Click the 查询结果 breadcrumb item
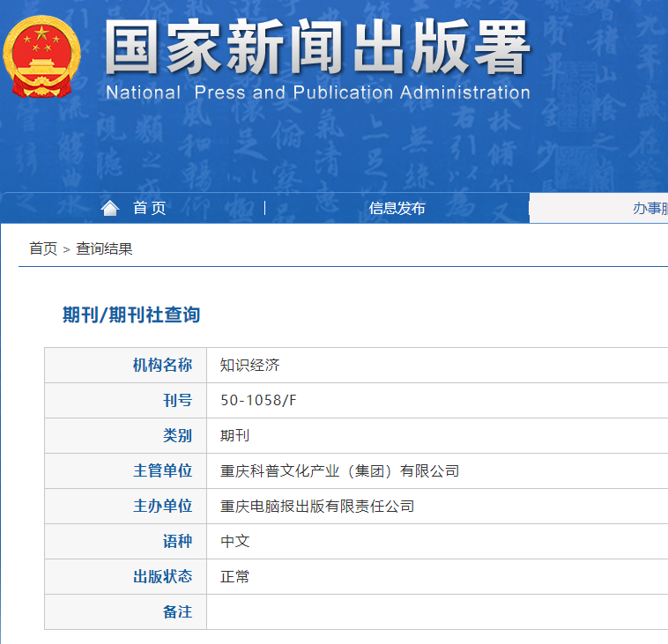Viewport: 668px width, 644px height. (104, 248)
